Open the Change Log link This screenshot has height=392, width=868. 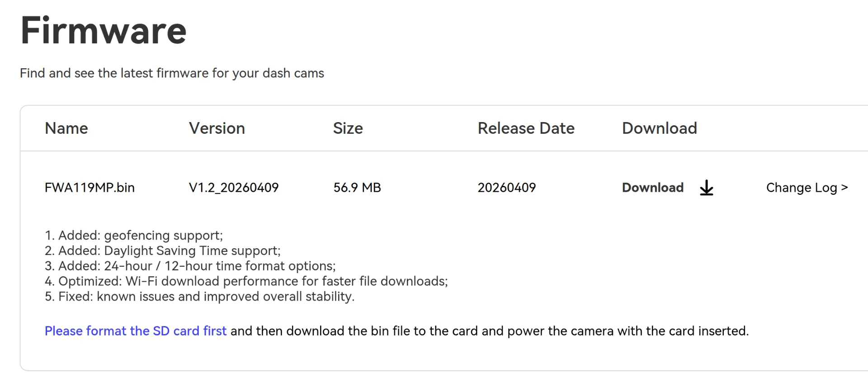click(x=807, y=188)
